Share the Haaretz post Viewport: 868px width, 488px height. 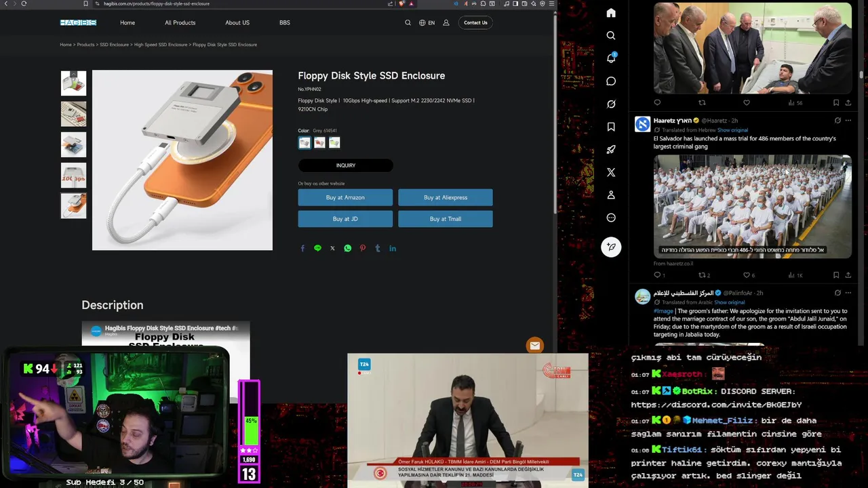point(848,275)
